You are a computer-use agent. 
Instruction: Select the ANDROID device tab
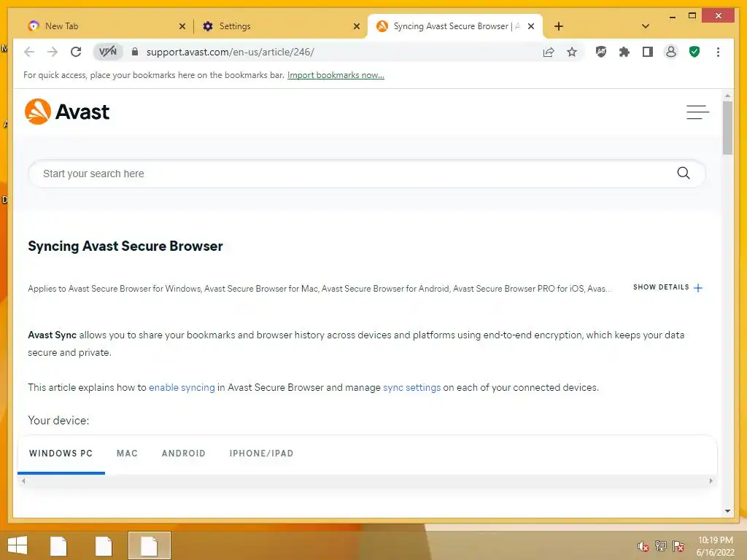click(184, 454)
